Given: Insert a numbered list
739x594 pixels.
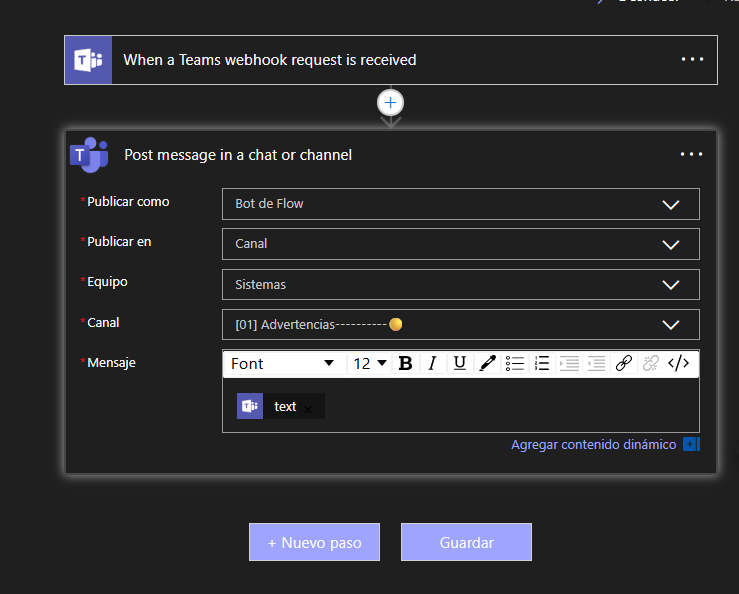Looking at the screenshot, I should tap(542, 363).
